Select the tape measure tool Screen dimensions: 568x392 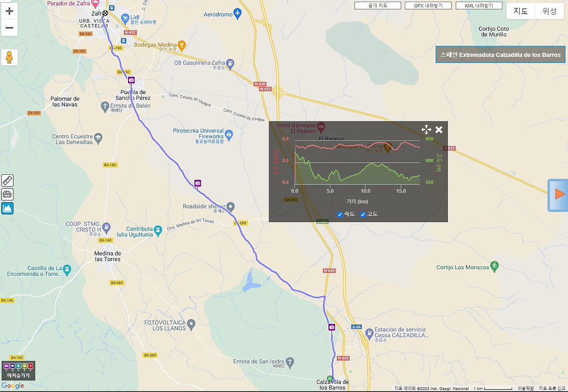point(8,194)
